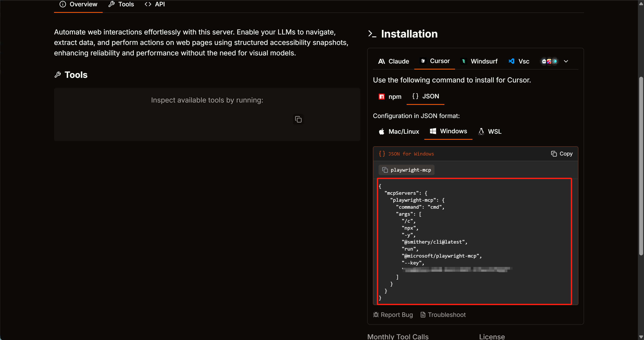This screenshot has height=340, width=644.
Task: Click the "--key" argument line
Action: 413,263
